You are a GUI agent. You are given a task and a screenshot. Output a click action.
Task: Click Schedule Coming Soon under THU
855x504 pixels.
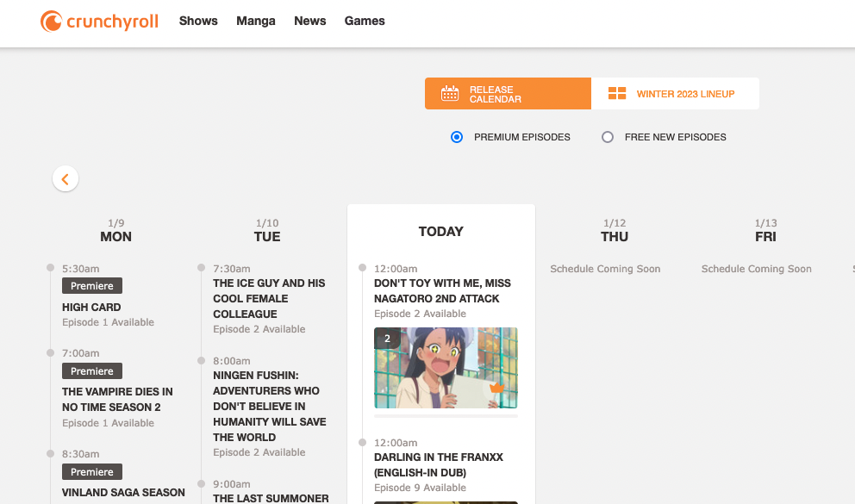coord(605,269)
